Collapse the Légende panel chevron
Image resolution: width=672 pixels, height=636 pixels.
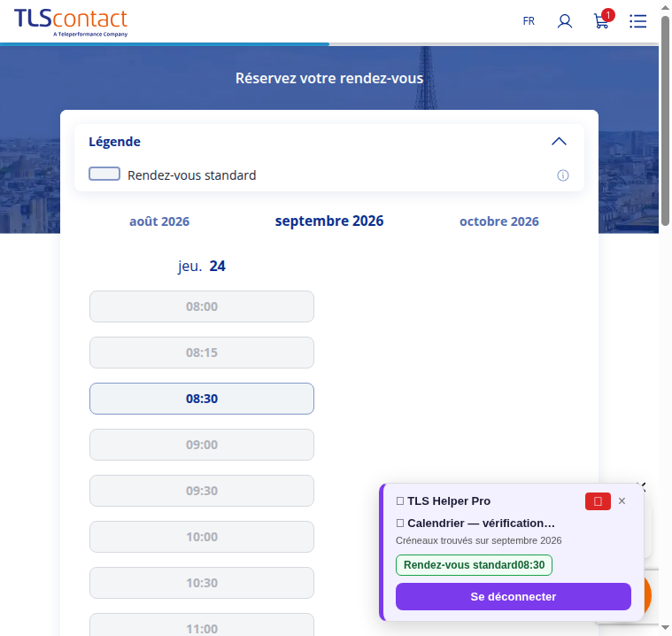click(x=559, y=142)
